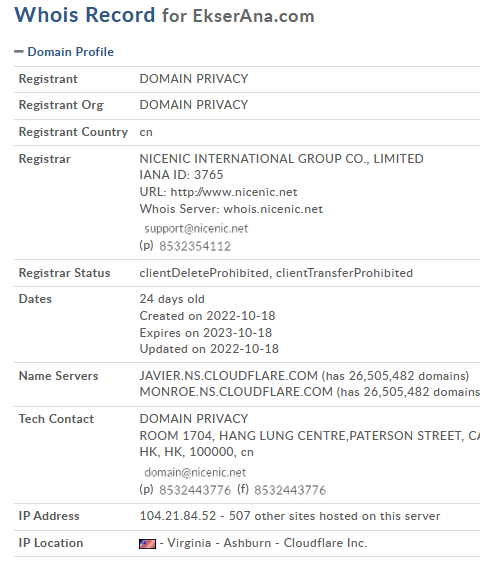Collapse the Domain Profile section
This screenshot has width=480, height=562.
[71, 52]
